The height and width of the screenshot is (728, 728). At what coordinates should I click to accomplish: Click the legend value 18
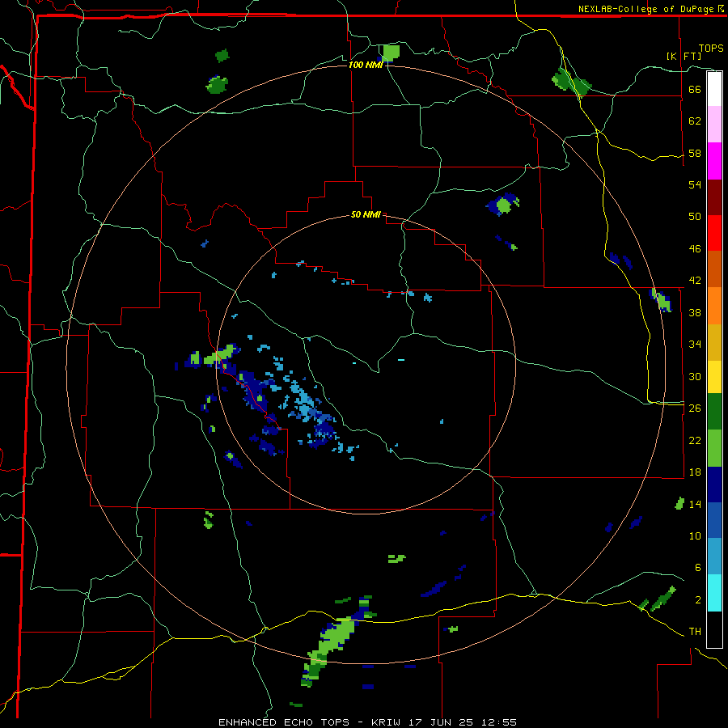[x=695, y=472]
